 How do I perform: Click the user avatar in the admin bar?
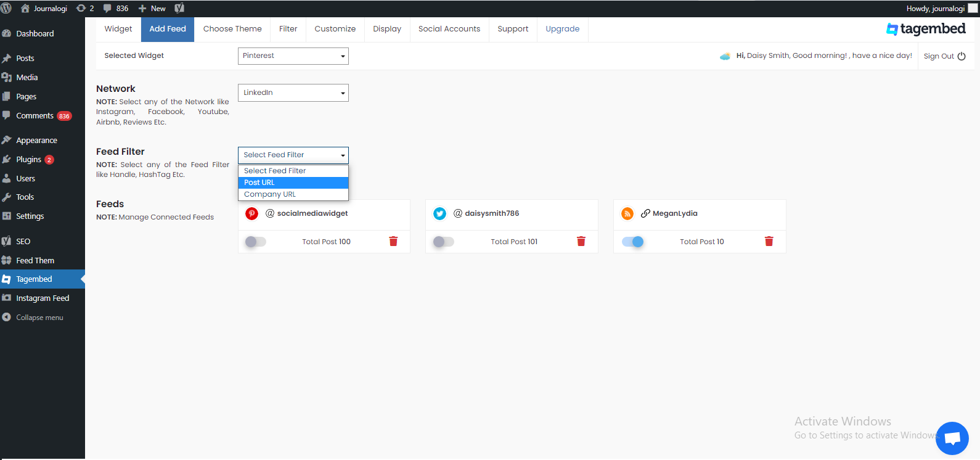[973, 9]
